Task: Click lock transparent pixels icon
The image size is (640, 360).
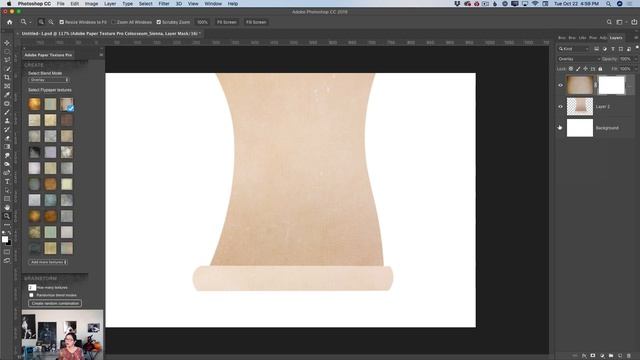Action: click(x=571, y=69)
